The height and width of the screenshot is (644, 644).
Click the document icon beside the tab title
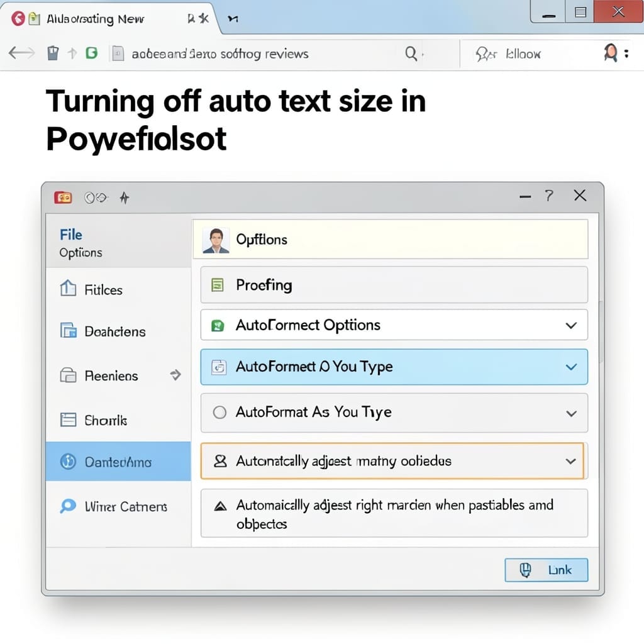point(35,18)
